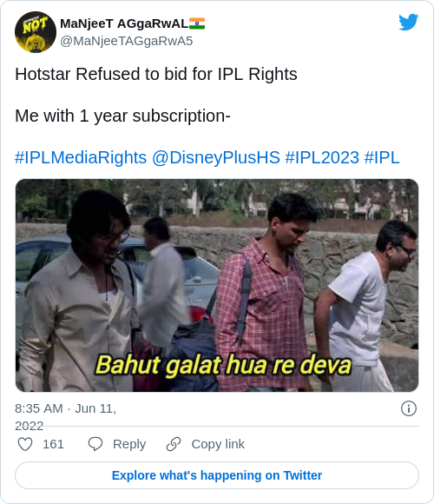Open the Bahut galat hua meme image
The width and height of the screenshot is (434, 504).
217,285
